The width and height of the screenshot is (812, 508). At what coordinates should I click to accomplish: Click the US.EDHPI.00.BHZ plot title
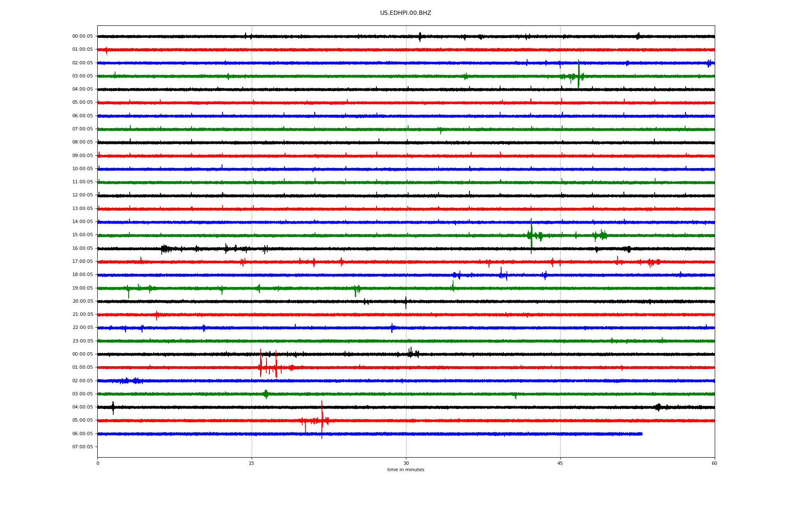(405, 13)
